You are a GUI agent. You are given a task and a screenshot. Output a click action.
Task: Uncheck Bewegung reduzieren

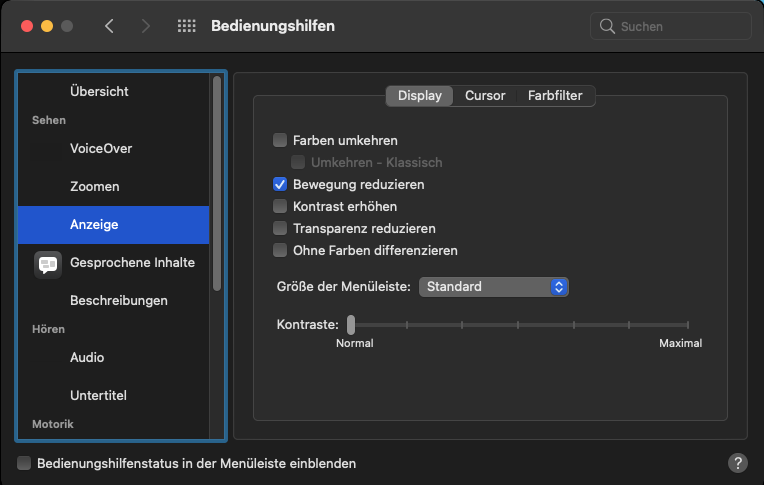click(x=280, y=185)
